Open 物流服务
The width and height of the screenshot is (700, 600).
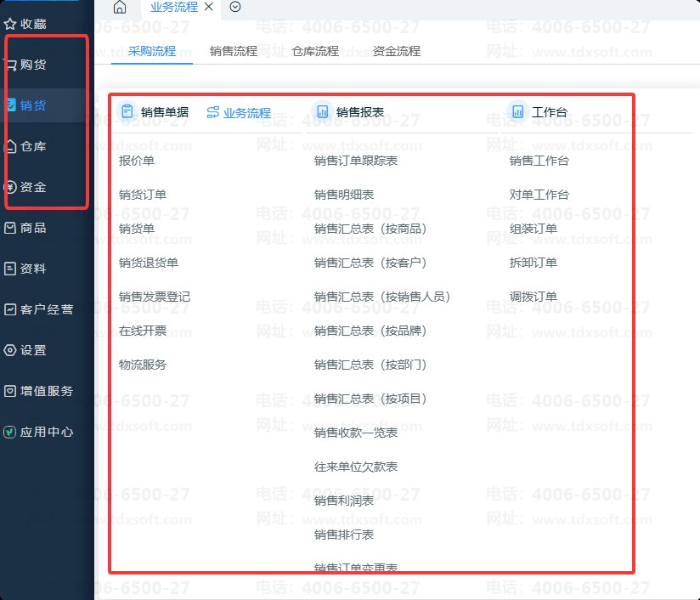(143, 365)
